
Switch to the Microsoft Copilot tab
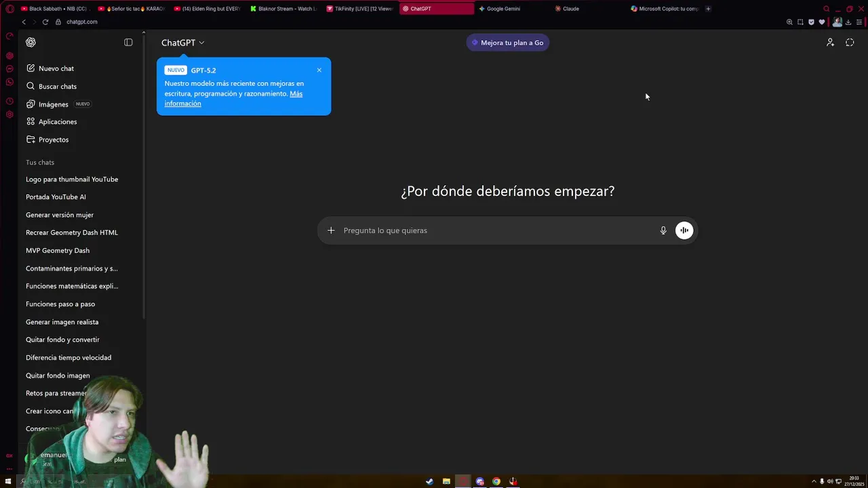[x=665, y=9]
